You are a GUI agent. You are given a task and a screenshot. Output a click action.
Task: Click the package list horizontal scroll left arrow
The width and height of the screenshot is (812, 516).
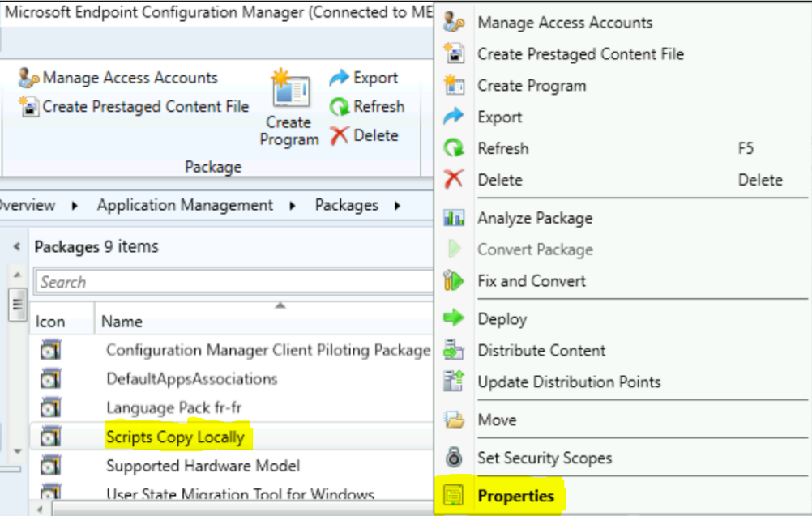tap(40, 510)
